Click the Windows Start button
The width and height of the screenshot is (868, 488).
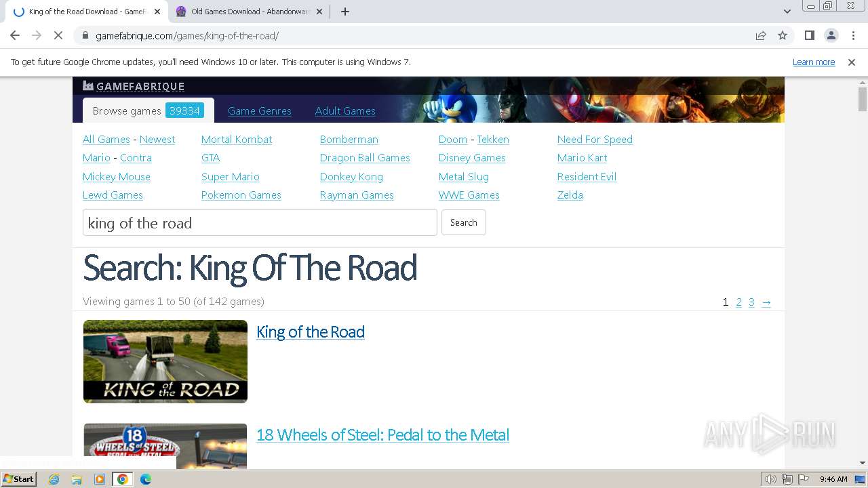[18, 479]
